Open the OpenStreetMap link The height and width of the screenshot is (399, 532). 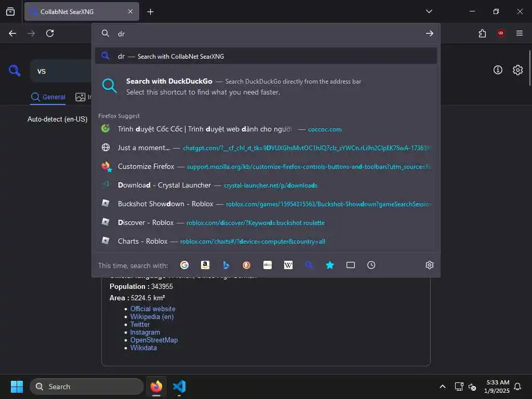154,340
